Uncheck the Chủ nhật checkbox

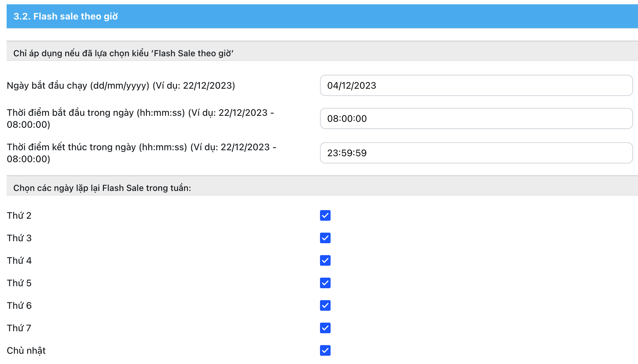point(325,350)
